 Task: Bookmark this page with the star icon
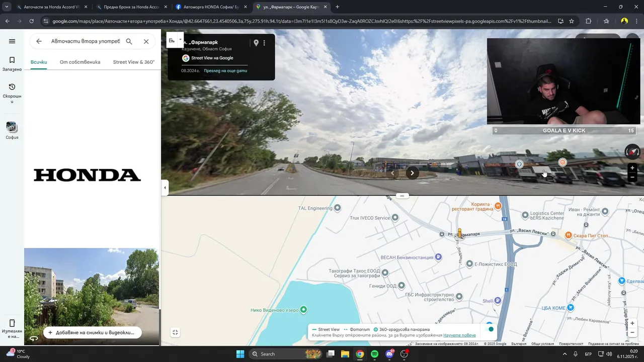pos(572,21)
